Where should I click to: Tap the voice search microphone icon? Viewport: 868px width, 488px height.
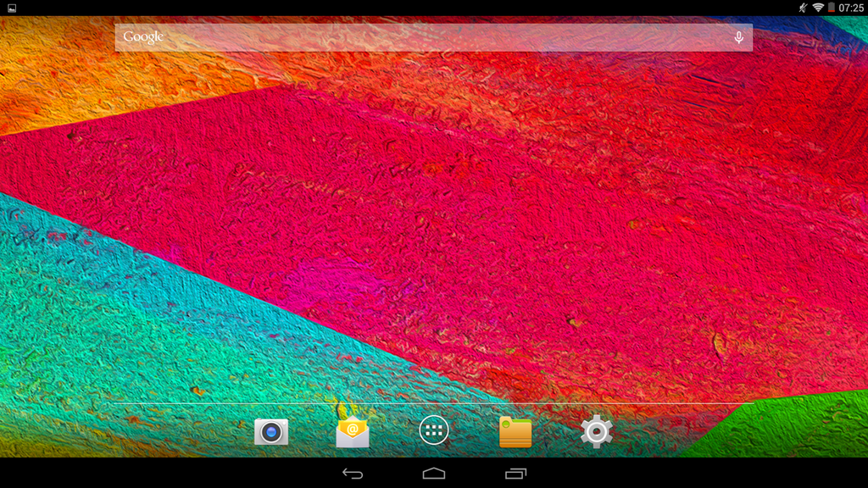(738, 37)
